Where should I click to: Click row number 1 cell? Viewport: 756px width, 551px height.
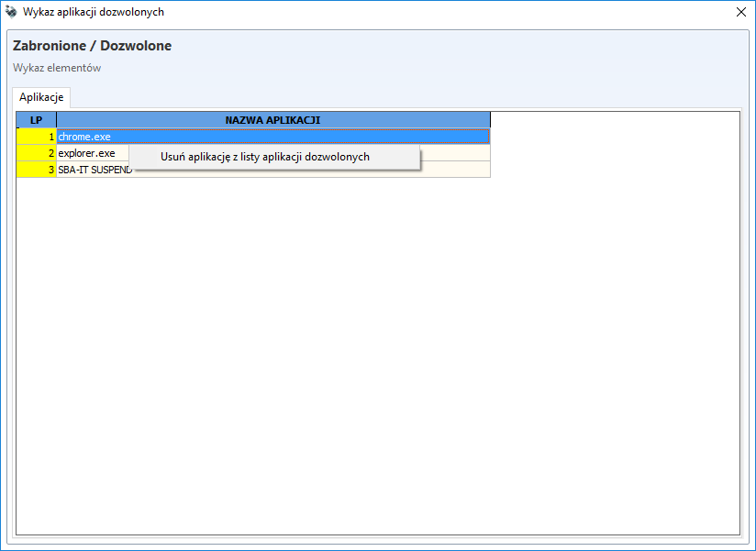(36, 137)
